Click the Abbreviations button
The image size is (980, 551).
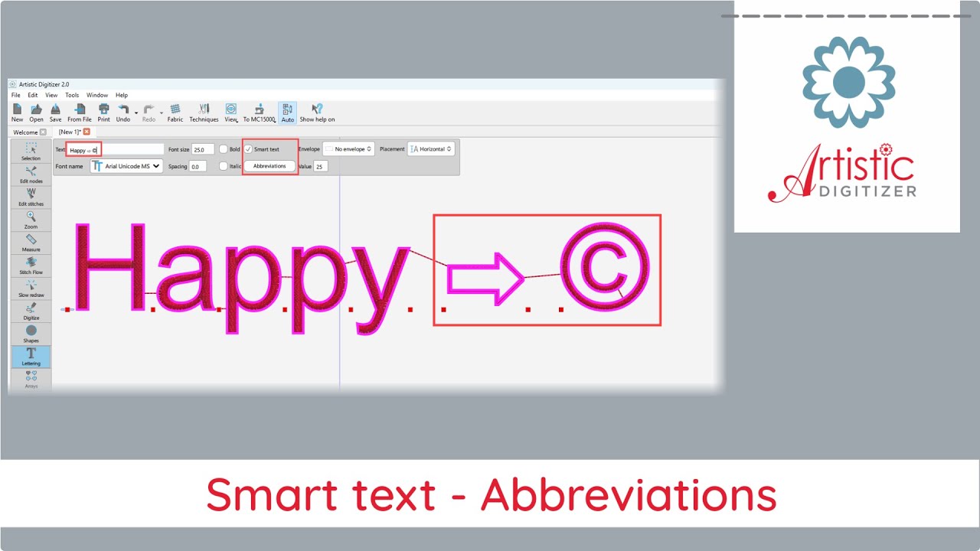pyautogui.click(x=269, y=166)
